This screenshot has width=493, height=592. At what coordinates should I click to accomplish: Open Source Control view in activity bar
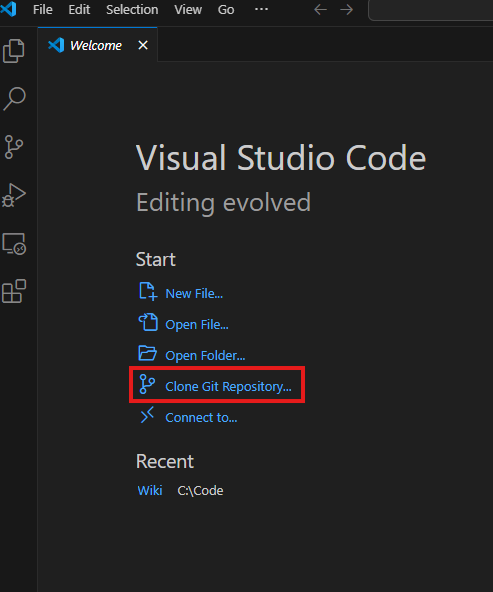tap(14, 147)
